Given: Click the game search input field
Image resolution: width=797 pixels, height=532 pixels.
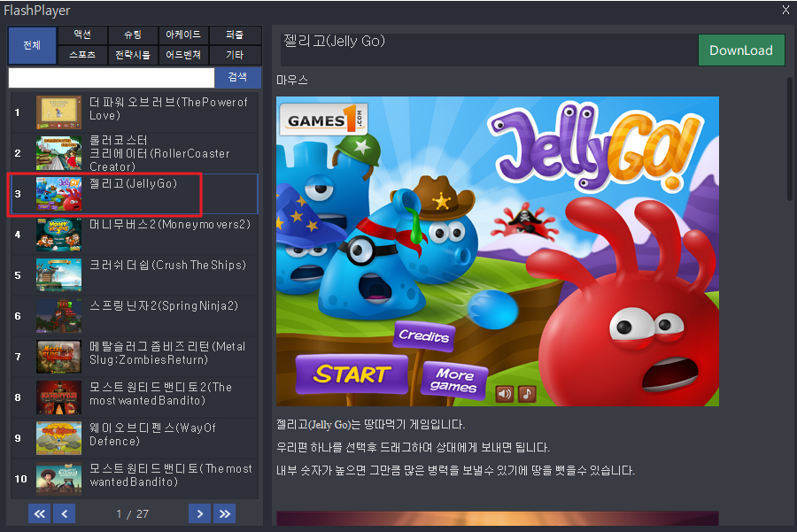Looking at the screenshot, I should tap(112, 78).
